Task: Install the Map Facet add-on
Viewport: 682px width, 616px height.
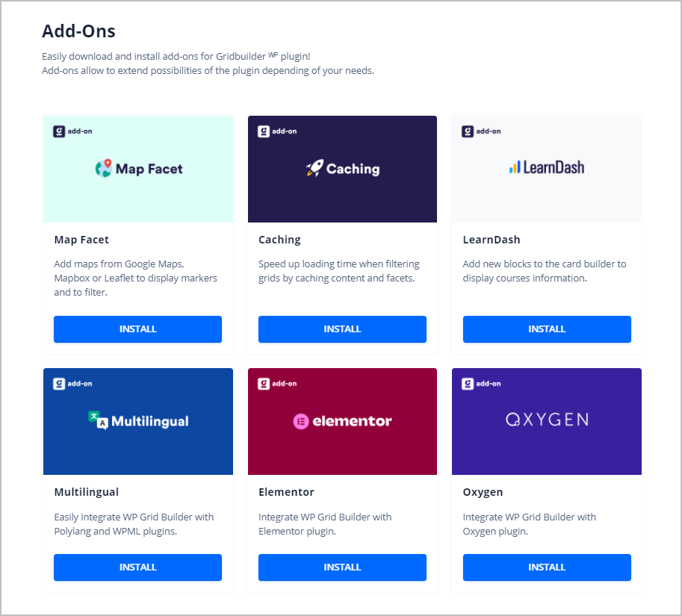Action: 138,329
